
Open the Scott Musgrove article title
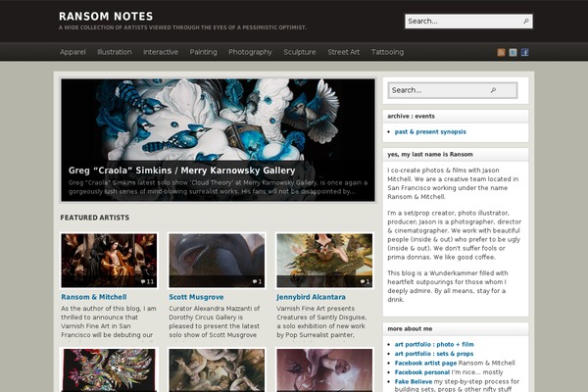tap(196, 297)
